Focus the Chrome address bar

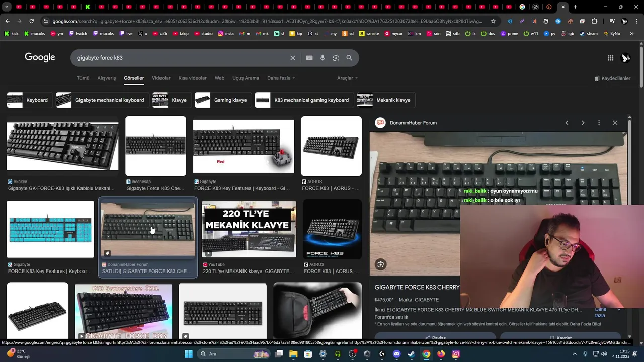[267, 21]
